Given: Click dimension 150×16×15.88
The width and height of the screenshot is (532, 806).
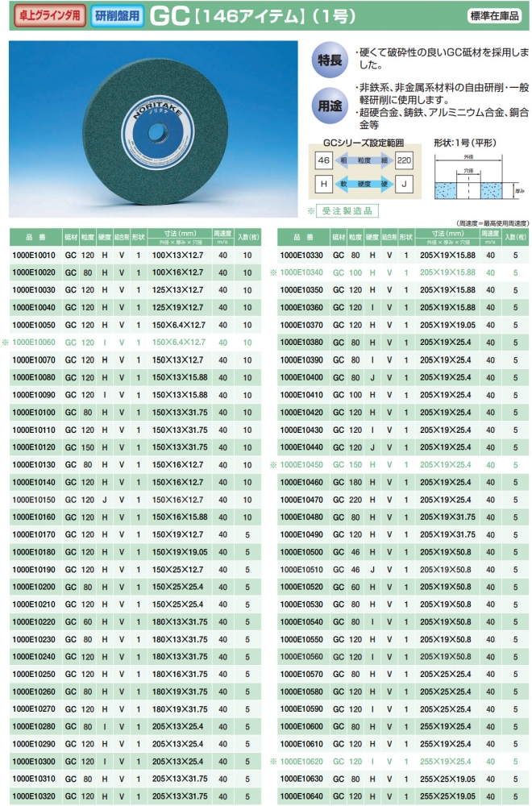Looking at the screenshot, I should pyautogui.click(x=180, y=517).
